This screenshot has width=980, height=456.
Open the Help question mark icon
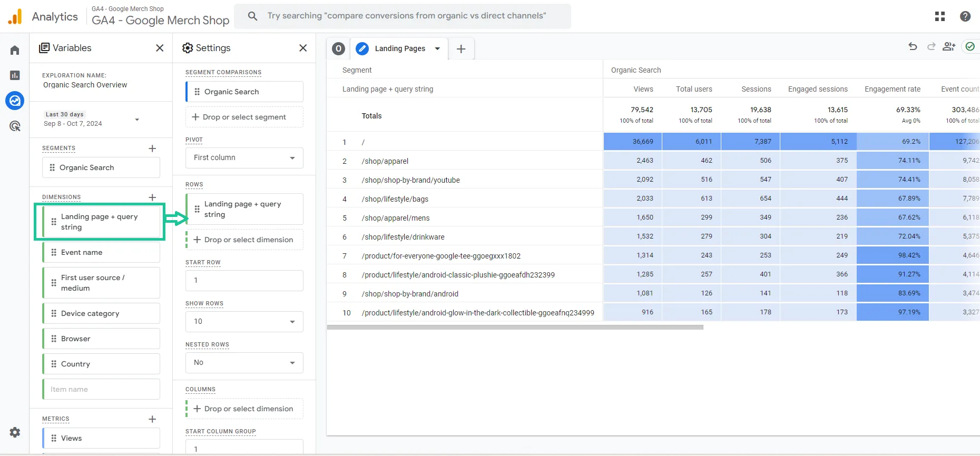pos(965,16)
